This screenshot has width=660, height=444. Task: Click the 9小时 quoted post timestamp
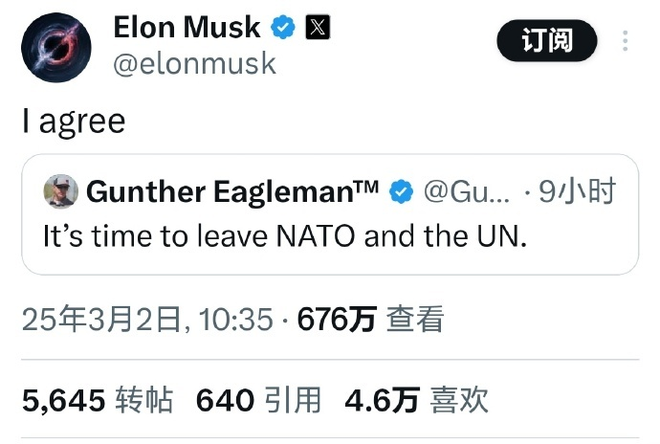pos(577,191)
